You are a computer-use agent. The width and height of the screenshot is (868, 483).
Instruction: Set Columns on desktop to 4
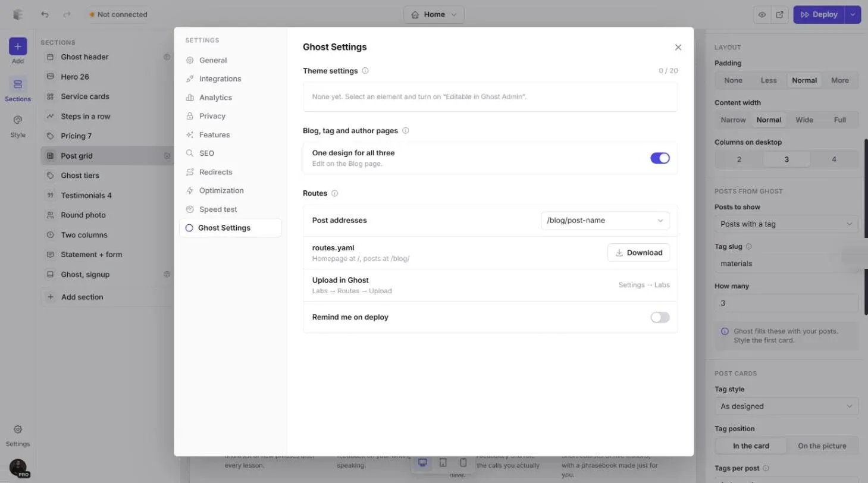pos(834,159)
